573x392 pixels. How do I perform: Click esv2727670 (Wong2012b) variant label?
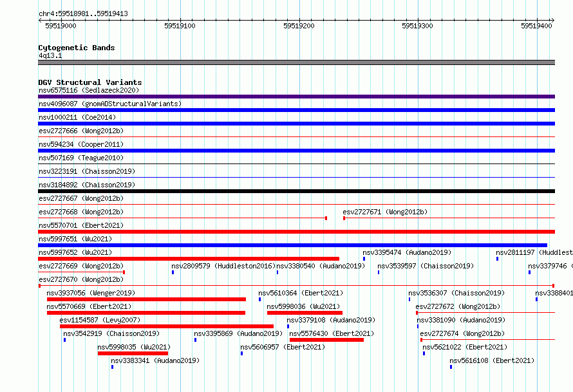pyautogui.click(x=81, y=279)
